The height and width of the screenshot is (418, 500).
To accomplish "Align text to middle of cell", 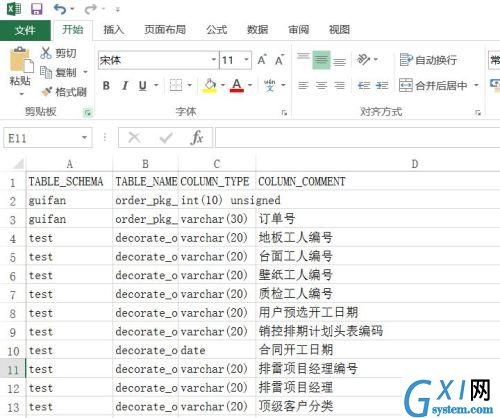I will [x=321, y=60].
